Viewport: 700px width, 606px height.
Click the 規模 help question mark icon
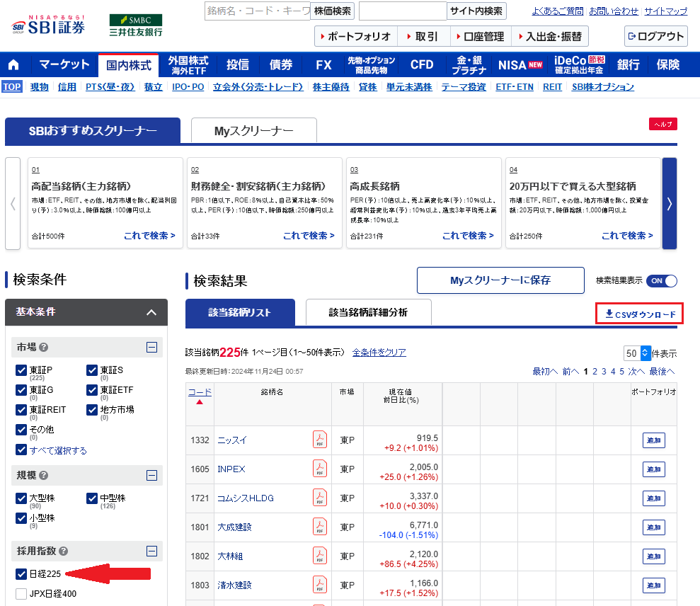(x=45, y=475)
